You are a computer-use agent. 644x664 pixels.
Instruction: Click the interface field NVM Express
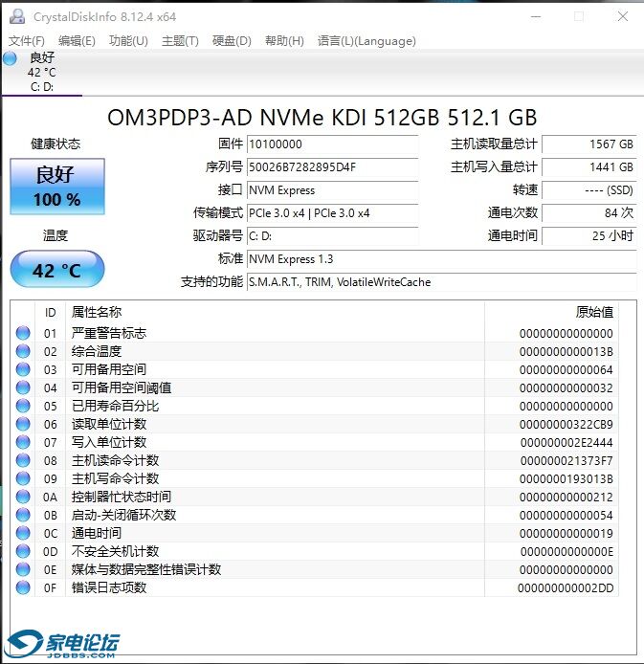[333, 190]
